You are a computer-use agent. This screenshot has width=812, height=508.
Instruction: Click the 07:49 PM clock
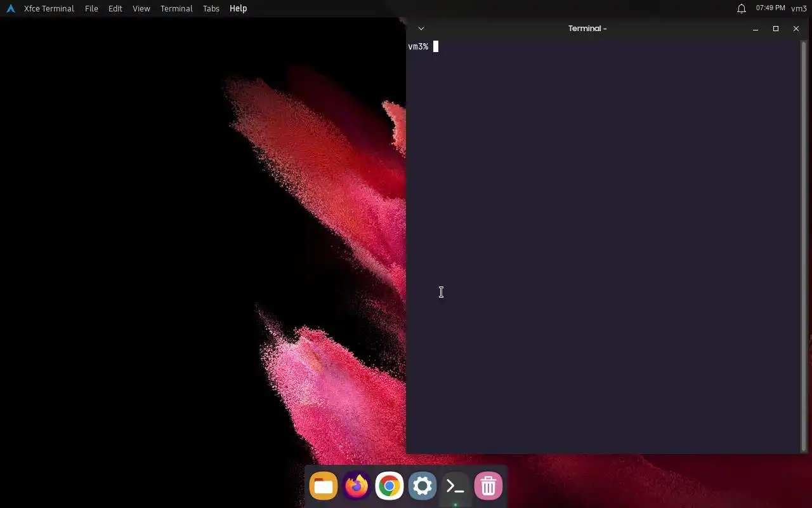tap(771, 8)
